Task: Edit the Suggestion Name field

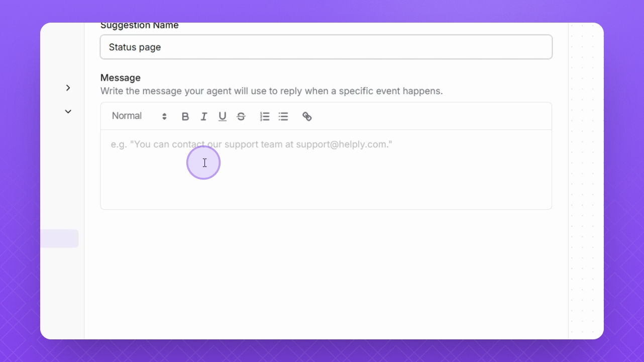Action: (326, 47)
